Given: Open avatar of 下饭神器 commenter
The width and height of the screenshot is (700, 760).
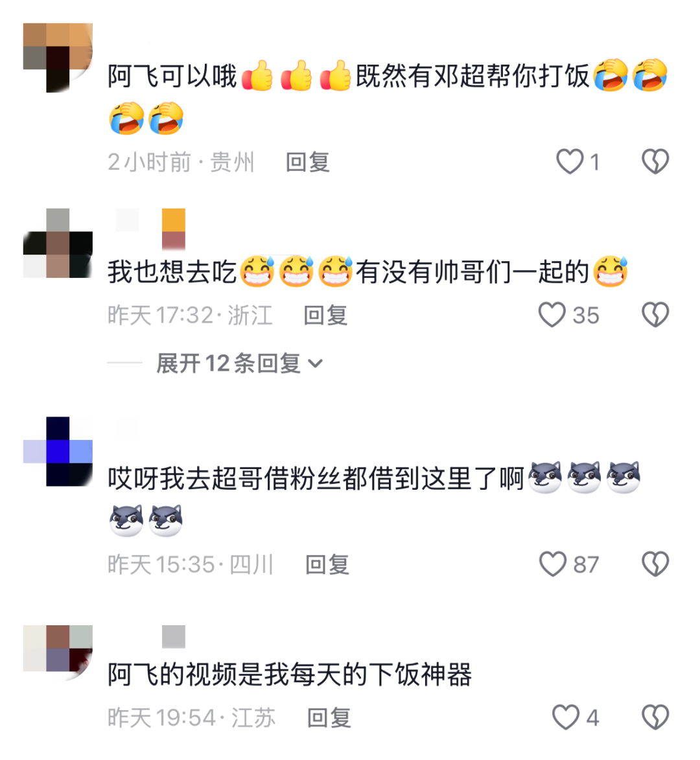Looking at the screenshot, I should click(x=58, y=649).
